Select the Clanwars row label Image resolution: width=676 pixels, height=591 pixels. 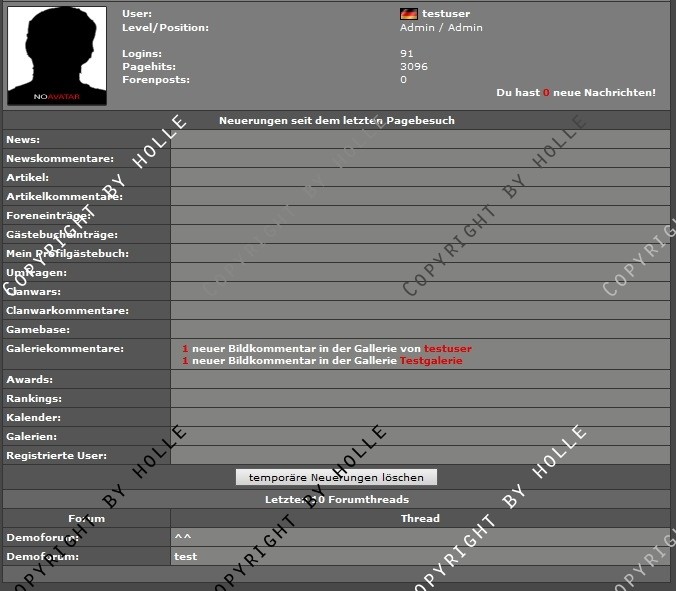click(x=34, y=292)
